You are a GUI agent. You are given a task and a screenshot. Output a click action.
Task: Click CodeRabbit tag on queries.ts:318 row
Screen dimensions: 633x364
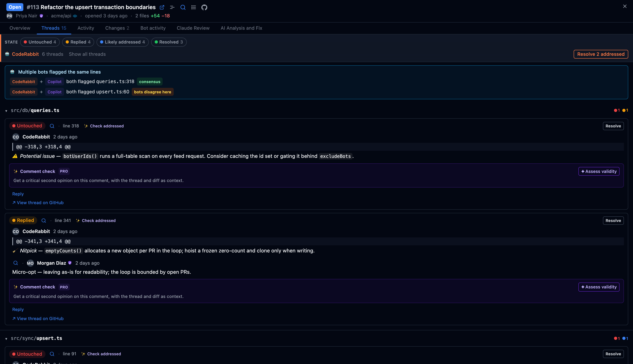point(24,82)
